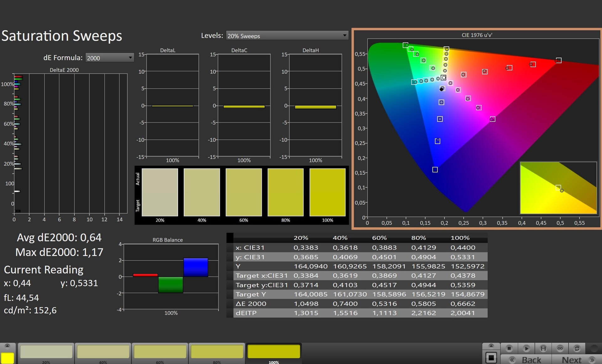Viewport: 602px width, 364px height.
Task: Click the refresh arrows icon
Action: (577, 348)
